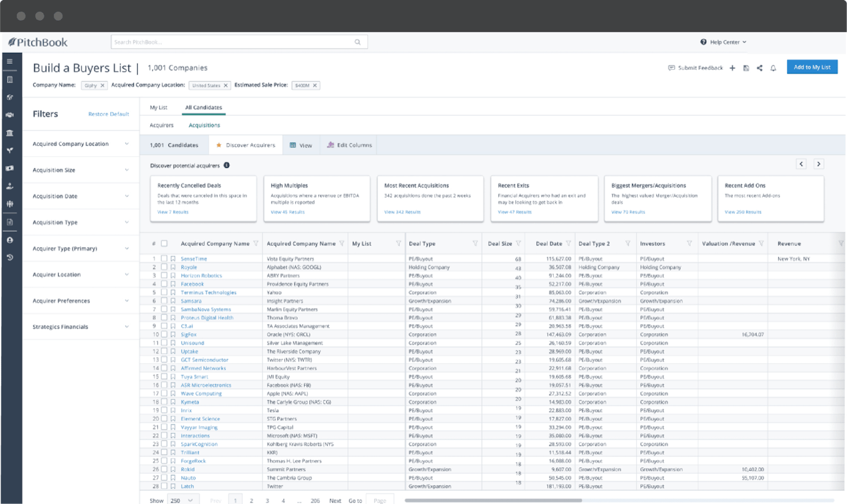Open the user profile icon in the sidebar
Viewport: 847px width, 504px height.
[10, 239]
